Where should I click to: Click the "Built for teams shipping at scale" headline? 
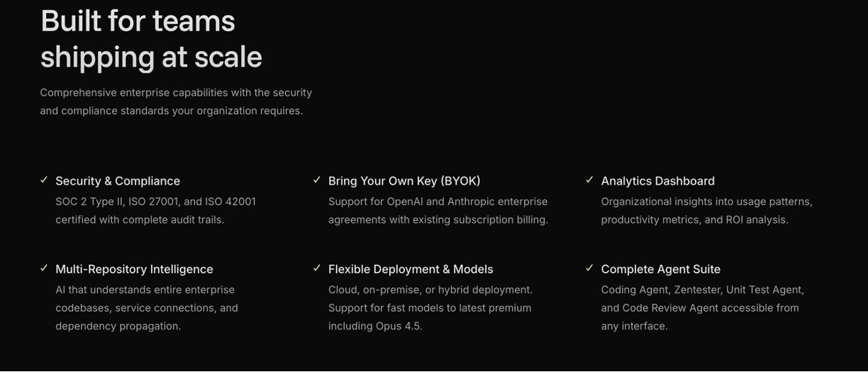coord(151,39)
